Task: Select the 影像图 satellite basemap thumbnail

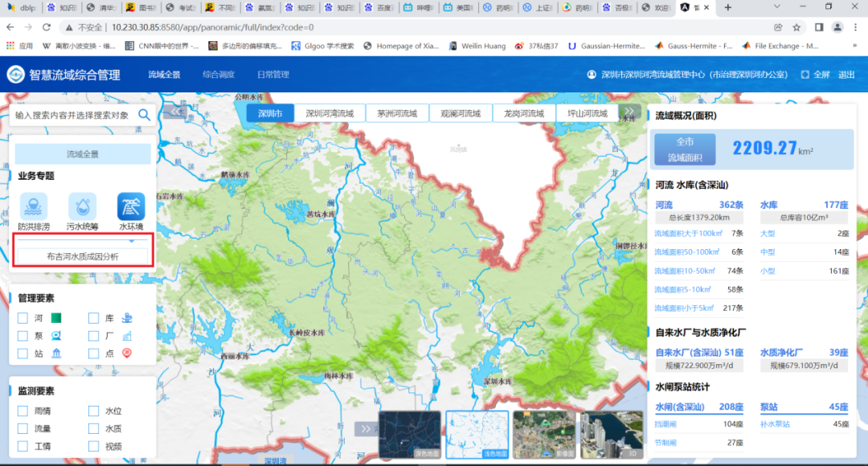Action: click(543, 434)
